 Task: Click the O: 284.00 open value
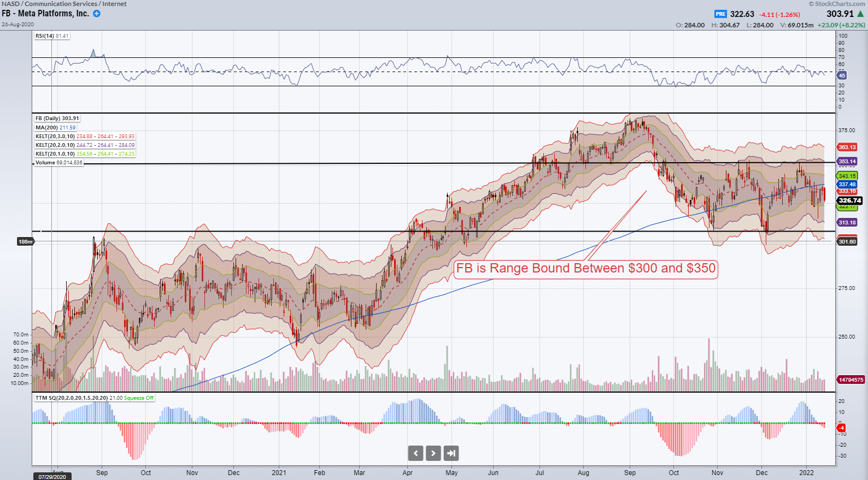click(690, 25)
